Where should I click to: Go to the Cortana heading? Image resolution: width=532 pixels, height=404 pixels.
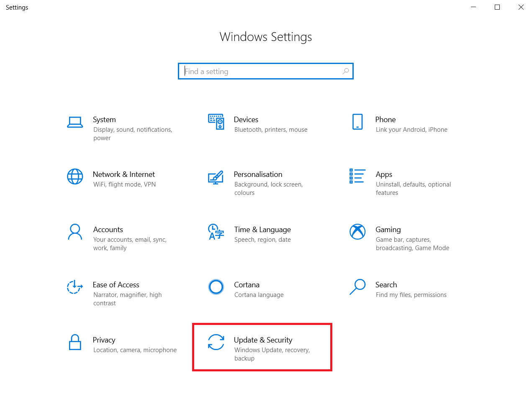coord(247,285)
